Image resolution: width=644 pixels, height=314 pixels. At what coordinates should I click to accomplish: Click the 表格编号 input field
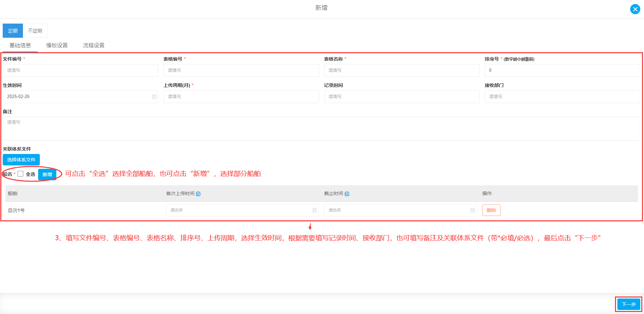tap(241, 70)
